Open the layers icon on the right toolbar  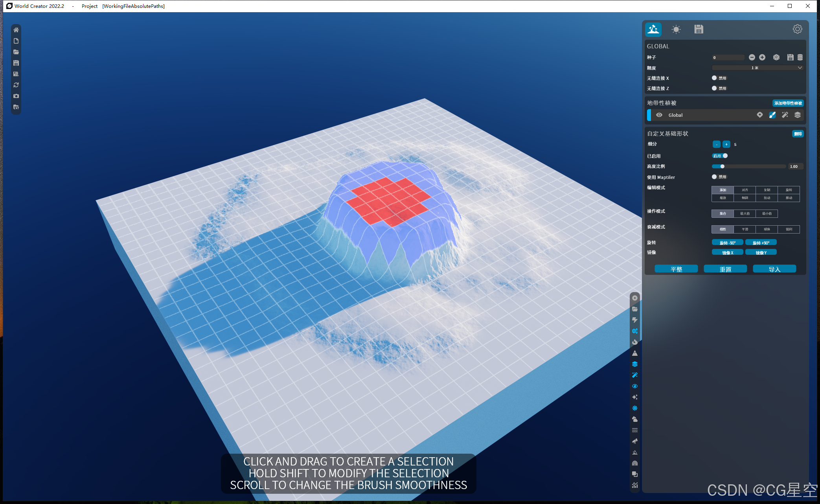click(635, 364)
